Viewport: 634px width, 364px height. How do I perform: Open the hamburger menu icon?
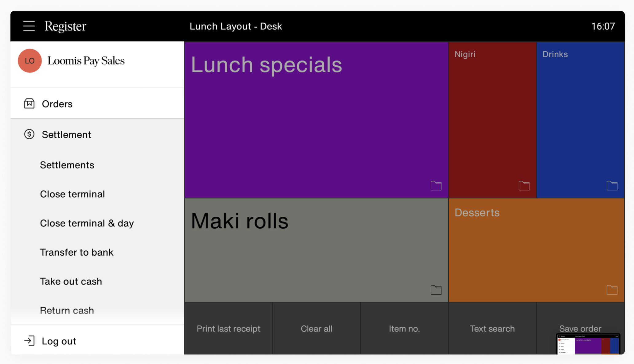tap(29, 26)
